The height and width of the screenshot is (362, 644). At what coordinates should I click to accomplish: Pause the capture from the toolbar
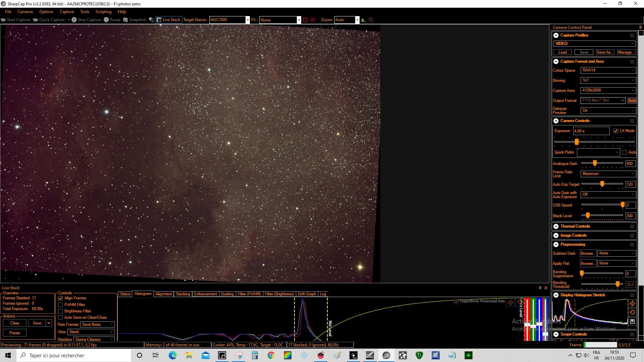click(112, 20)
